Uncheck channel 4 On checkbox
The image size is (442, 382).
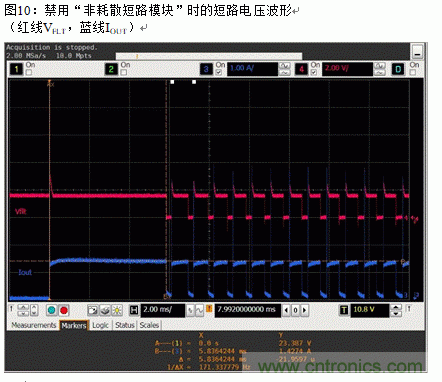(x=314, y=72)
